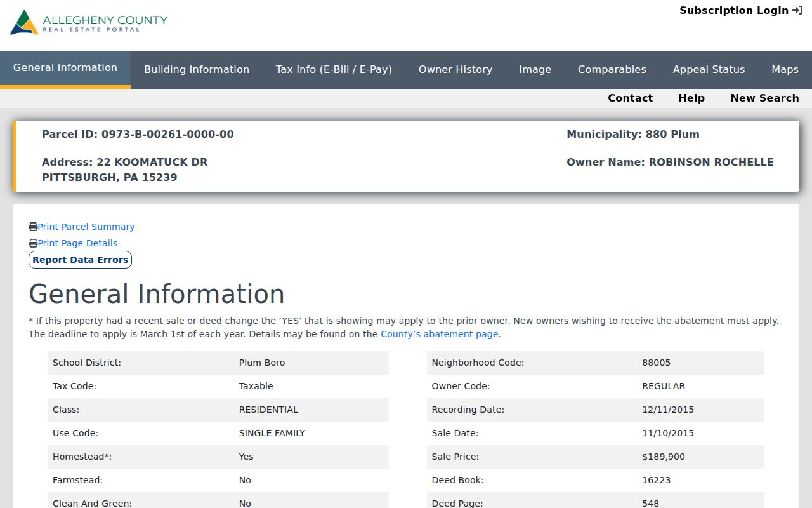Click Print Page Details link
Viewport: 812px width, 508px height.
pyautogui.click(x=77, y=243)
